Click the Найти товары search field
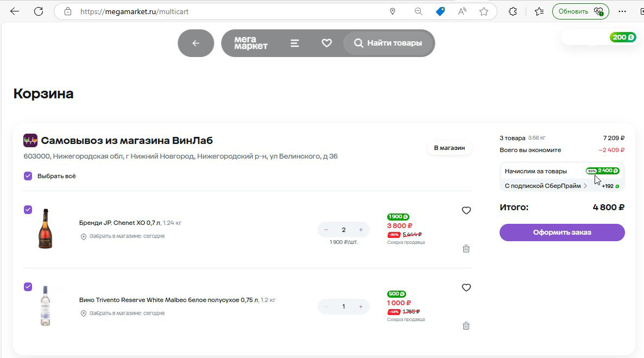 (x=389, y=43)
